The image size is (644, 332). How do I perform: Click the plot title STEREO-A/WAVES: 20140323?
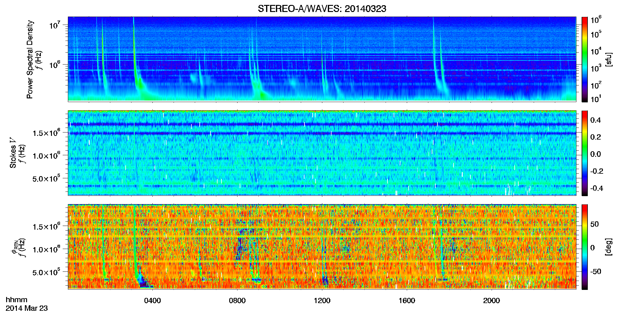click(x=322, y=9)
